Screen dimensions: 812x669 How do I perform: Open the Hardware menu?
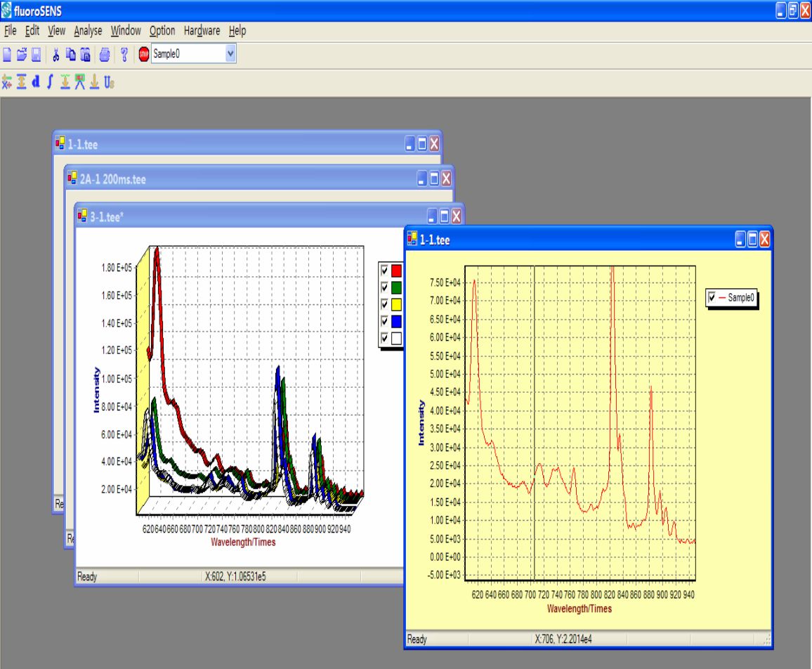coord(202,31)
